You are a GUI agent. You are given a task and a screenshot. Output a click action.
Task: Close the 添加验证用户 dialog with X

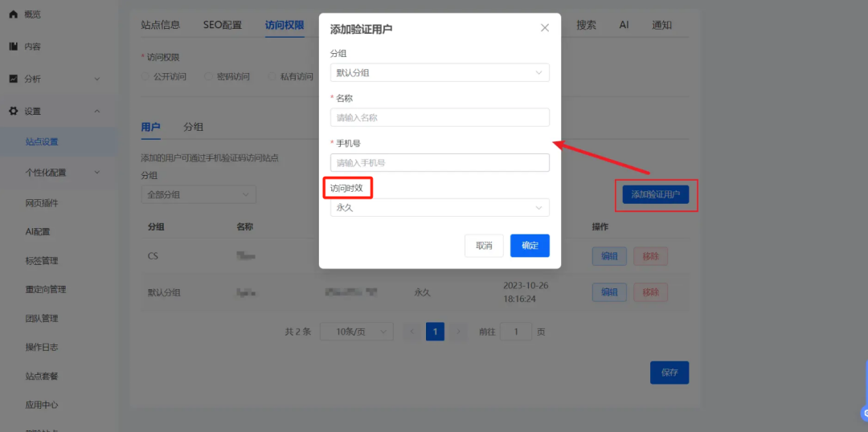545,28
